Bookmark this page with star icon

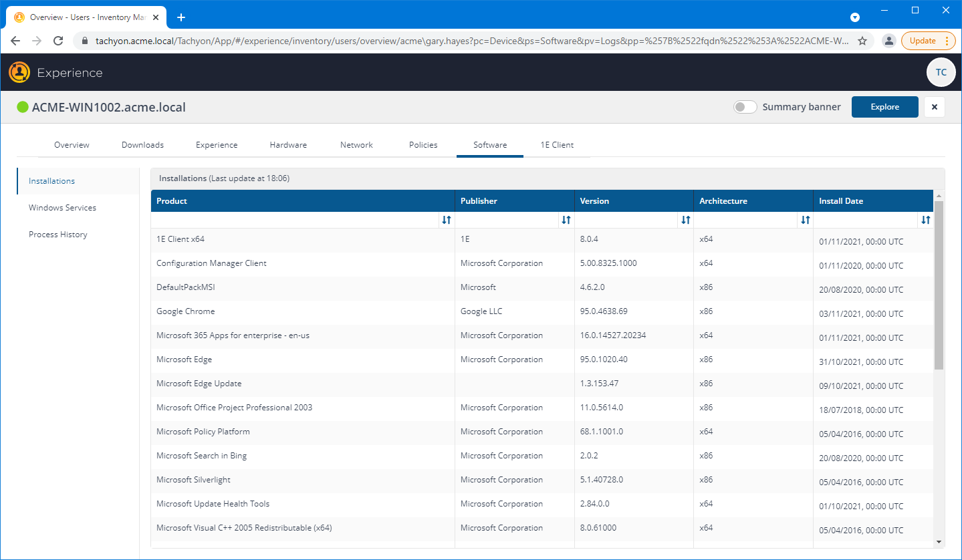[862, 41]
